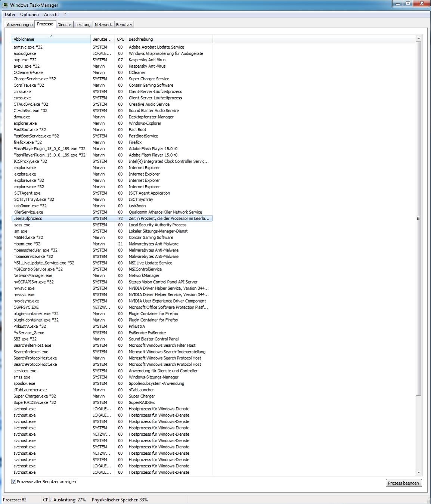Image resolution: width=431 pixels, height=504 pixels.
Task: Select the services.exe process
Action: pyautogui.click(x=112, y=371)
